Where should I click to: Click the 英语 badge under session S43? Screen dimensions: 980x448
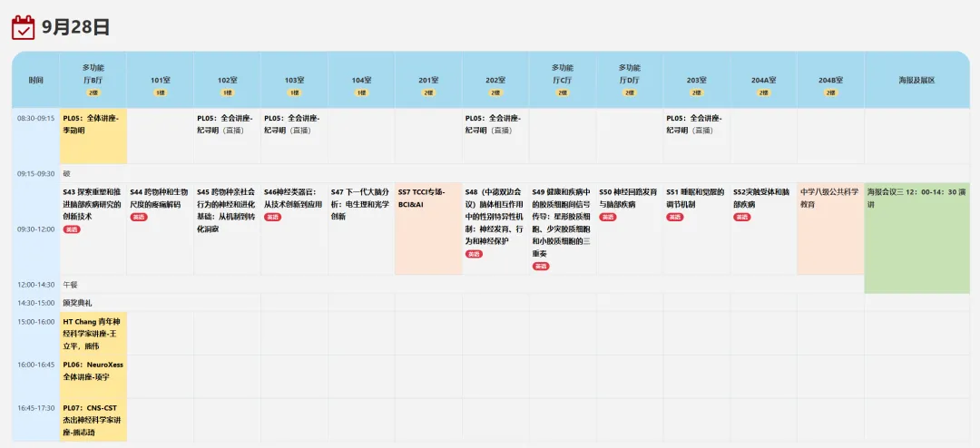[72, 229]
